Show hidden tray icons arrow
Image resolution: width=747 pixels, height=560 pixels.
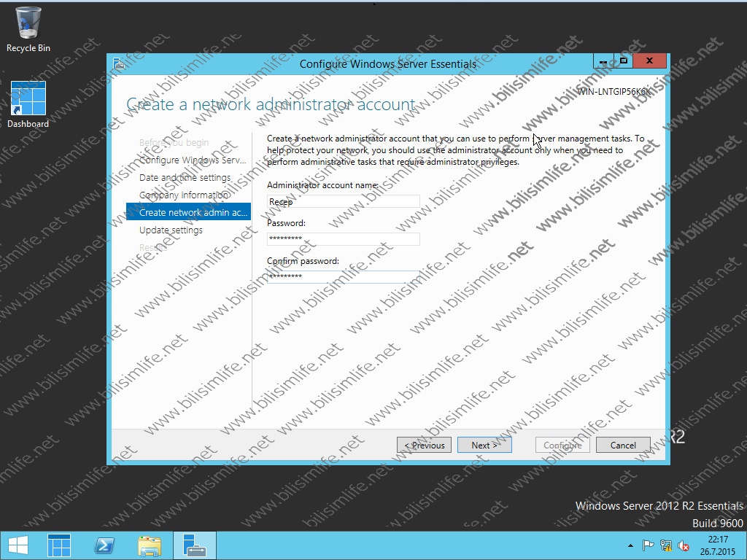(631, 545)
